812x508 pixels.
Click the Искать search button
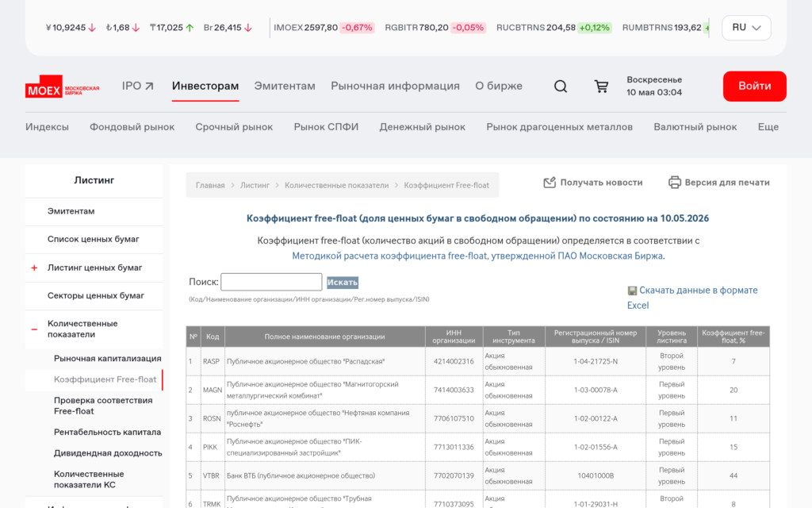(343, 283)
